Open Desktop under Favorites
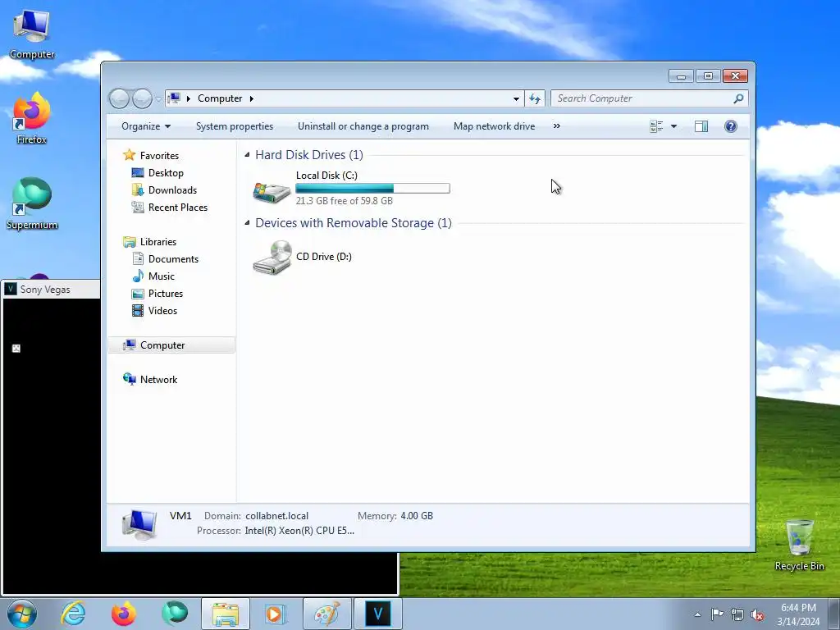Viewport: 840px width, 630px height. point(166,173)
